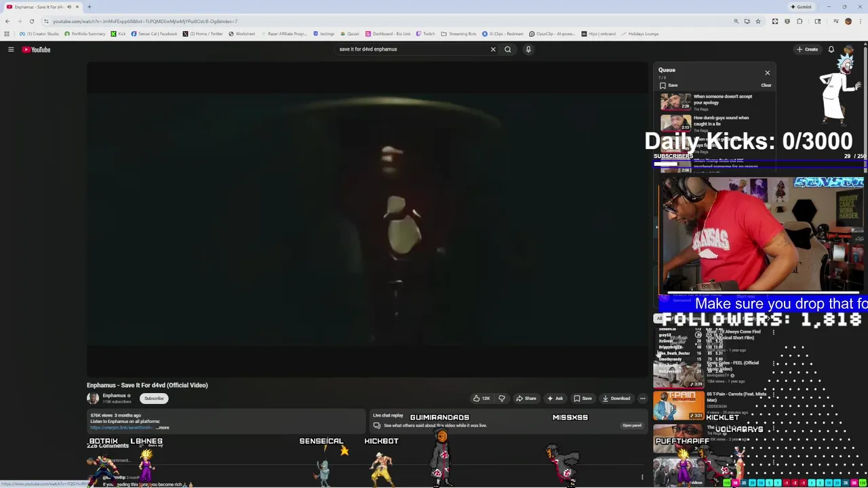The image size is (868, 488).
Task: Open browser apps grid icon
Action: point(7,34)
